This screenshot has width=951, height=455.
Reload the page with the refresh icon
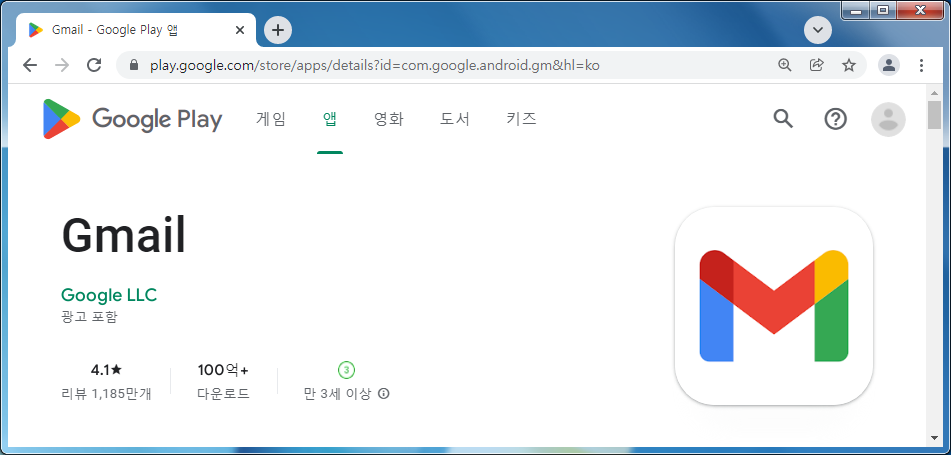94,65
